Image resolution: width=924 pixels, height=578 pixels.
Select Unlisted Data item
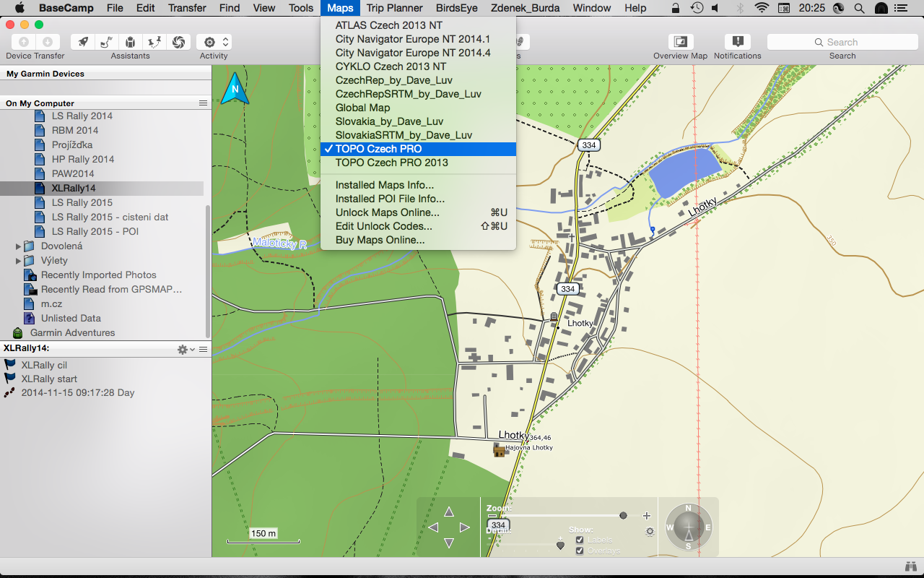(71, 318)
